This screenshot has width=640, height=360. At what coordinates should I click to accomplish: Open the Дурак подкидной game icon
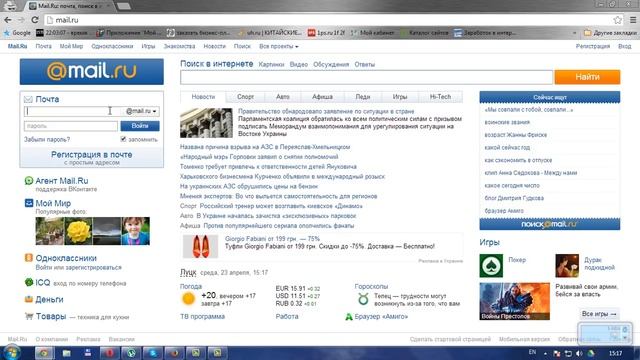click(567, 265)
